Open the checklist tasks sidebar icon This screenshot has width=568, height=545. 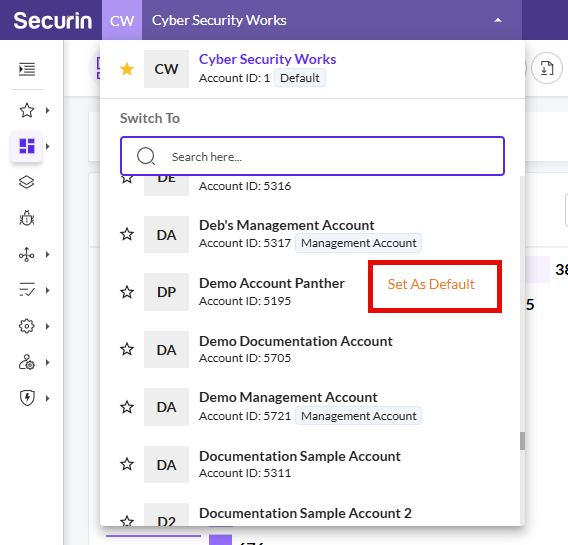[27, 290]
